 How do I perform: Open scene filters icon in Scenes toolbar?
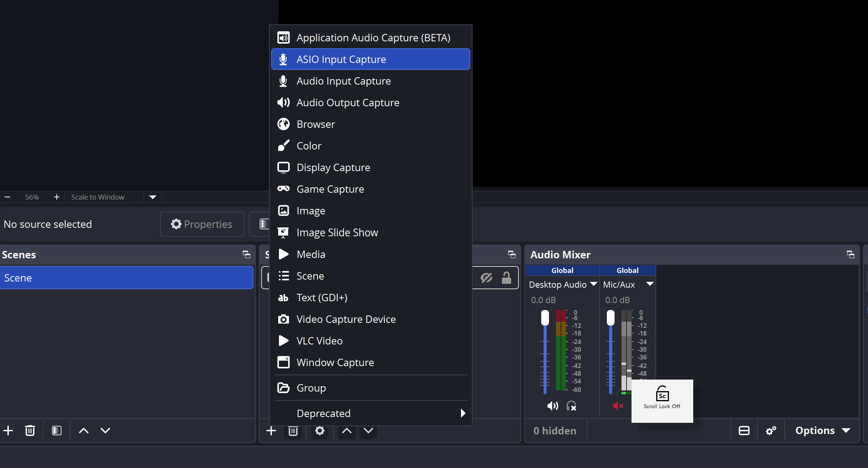[x=57, y=431]
